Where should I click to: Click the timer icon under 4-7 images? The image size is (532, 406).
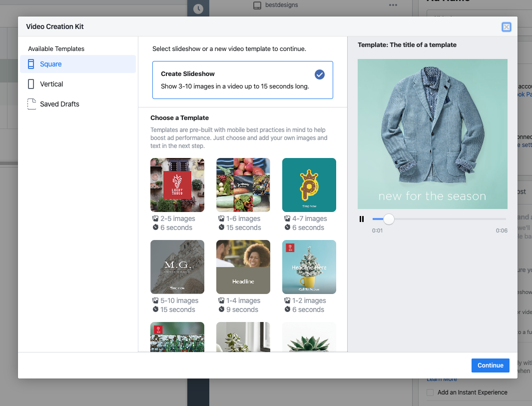287,227
